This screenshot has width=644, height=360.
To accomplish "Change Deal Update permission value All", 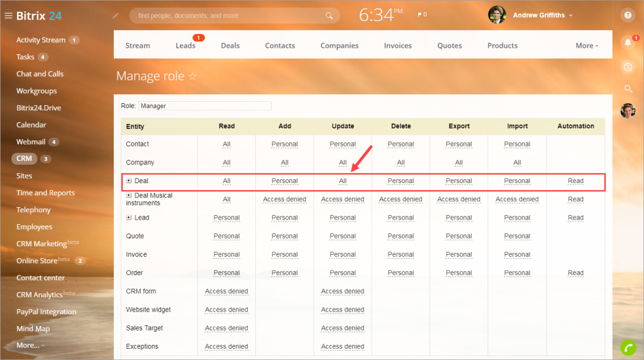I will 343,181.
